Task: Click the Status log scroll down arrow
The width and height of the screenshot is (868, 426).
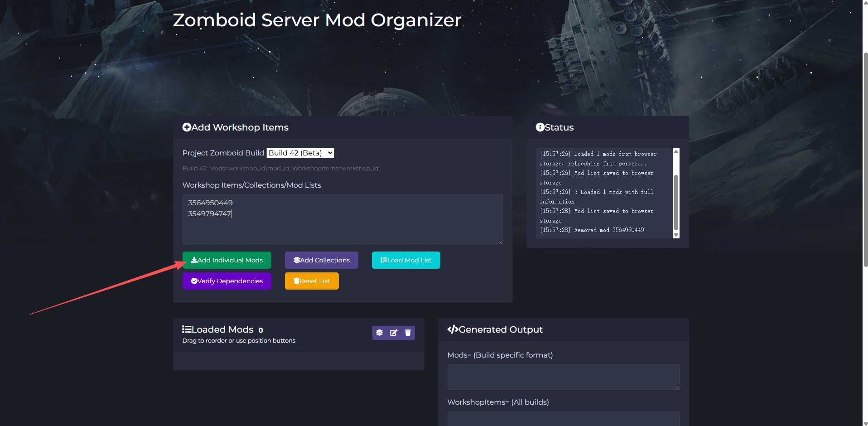Action: (676, 235)
